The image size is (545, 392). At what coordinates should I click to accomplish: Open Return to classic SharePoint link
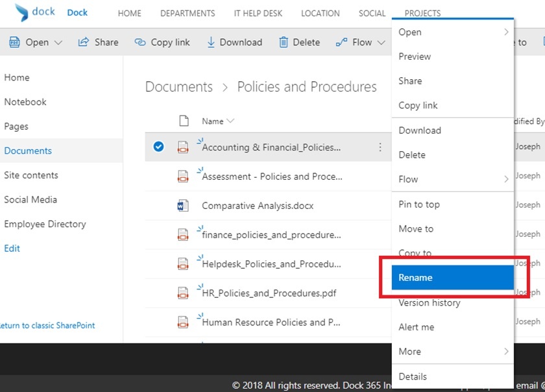tap(49, 325)
